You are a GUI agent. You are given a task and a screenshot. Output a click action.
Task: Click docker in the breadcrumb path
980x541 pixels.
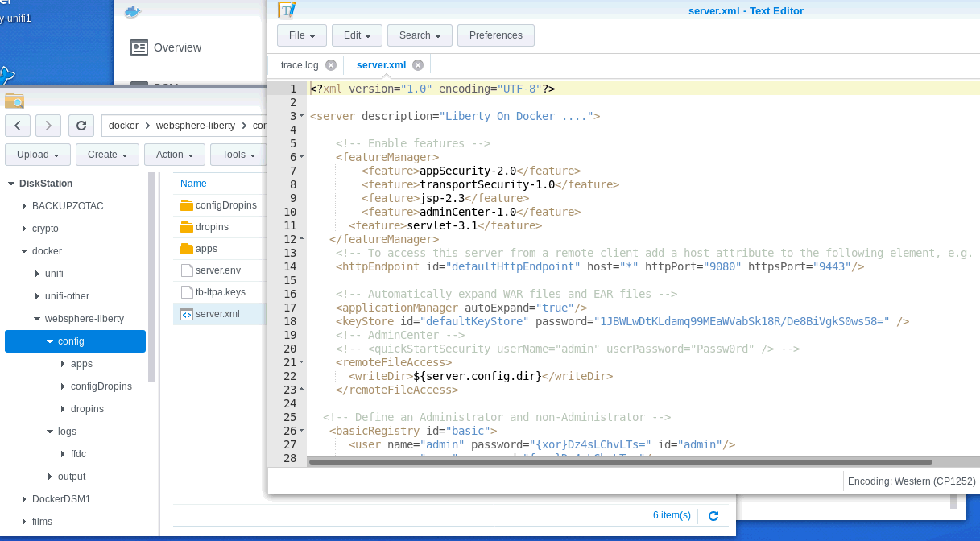(123, 126)
